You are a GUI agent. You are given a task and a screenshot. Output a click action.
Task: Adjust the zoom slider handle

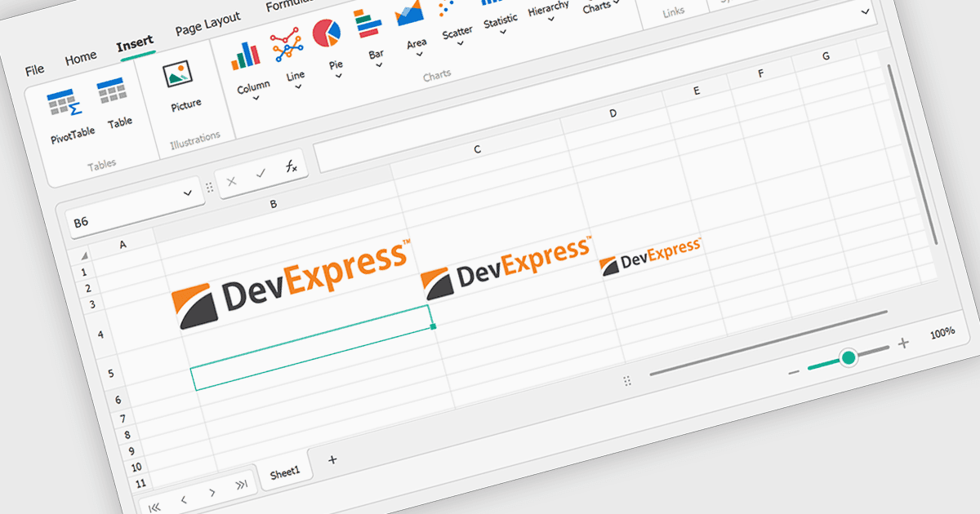(849, 357)
